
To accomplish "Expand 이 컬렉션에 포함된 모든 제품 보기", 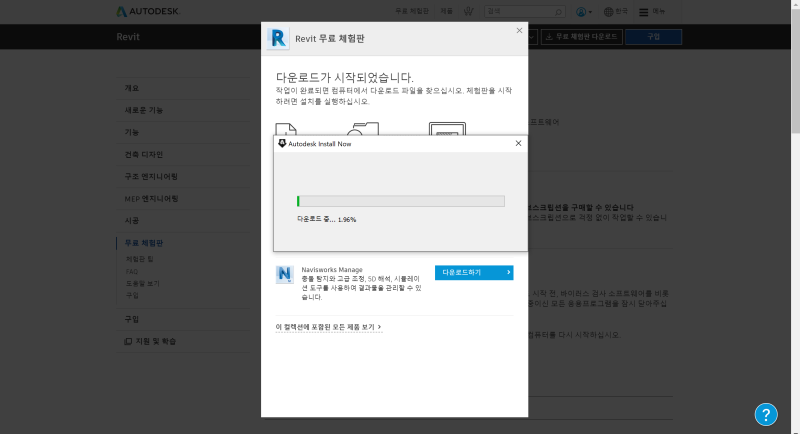I will 329,327.
